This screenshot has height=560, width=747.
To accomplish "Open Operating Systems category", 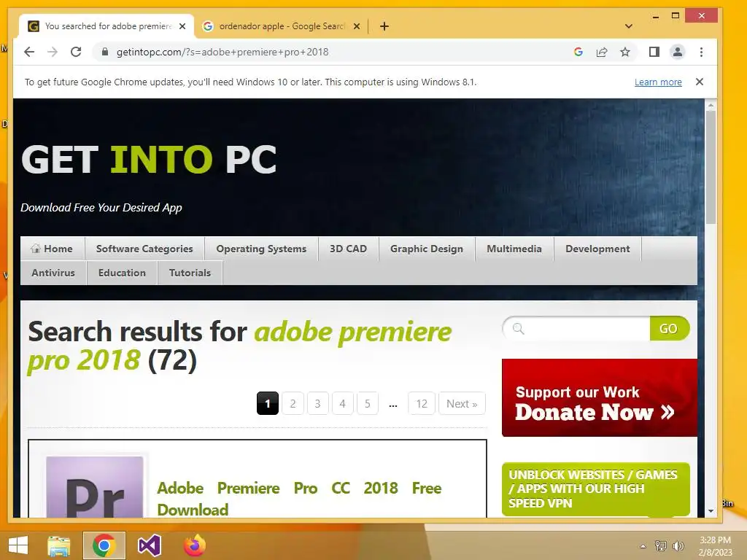I will tap(261, 249).
